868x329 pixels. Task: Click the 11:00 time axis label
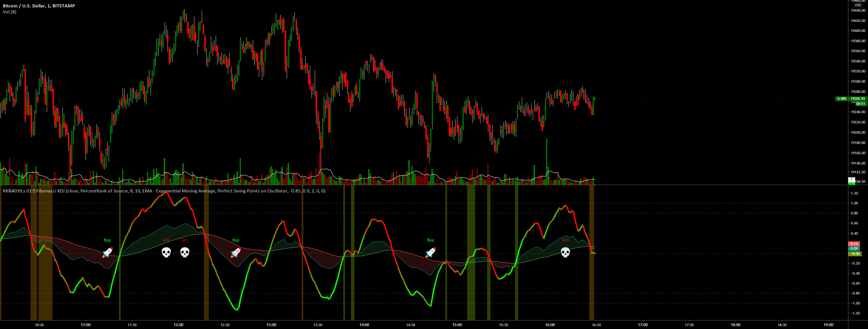(86, 325)
